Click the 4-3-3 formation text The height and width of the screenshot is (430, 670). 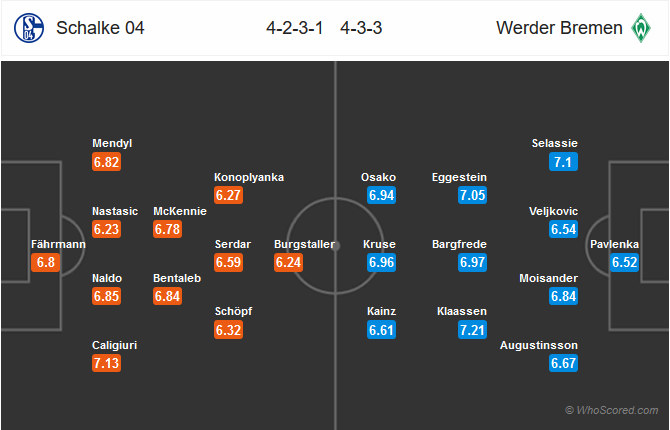pos(361,28)
